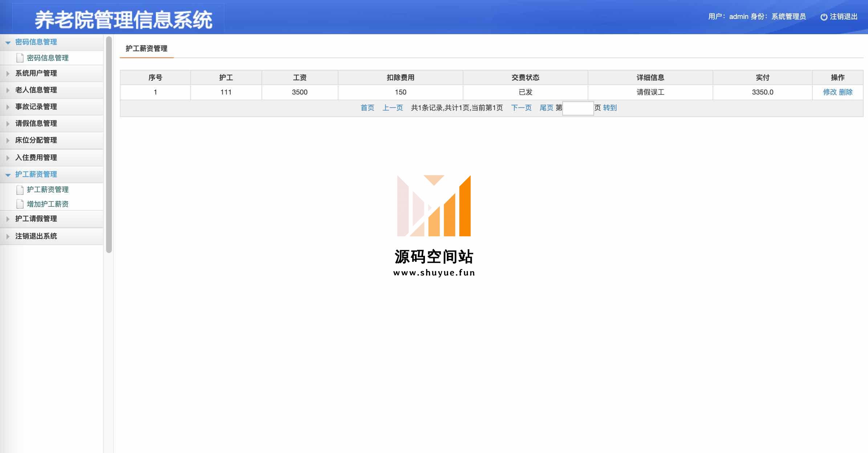
Task: Go to 上一页 in pagination
Action: 393,108
